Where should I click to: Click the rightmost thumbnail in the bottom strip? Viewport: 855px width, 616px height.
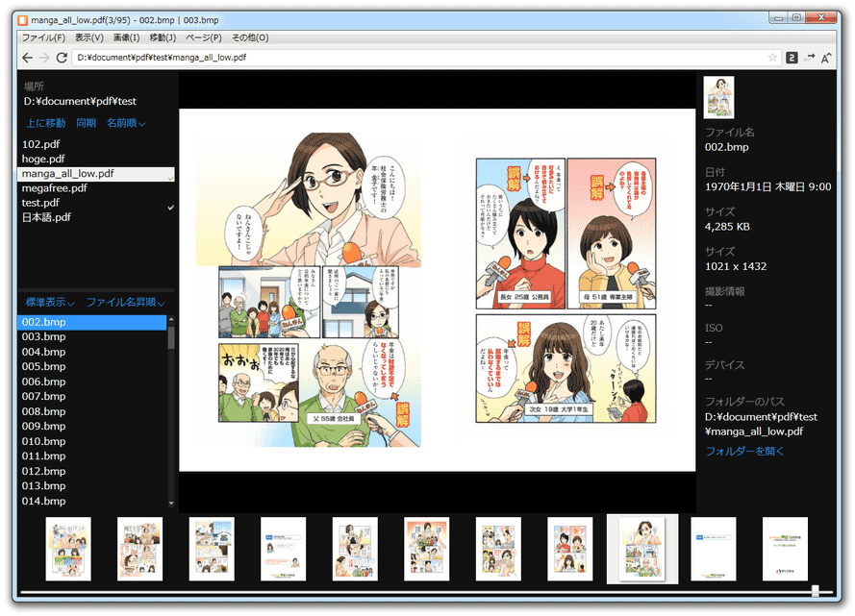[x=785, y=549]
